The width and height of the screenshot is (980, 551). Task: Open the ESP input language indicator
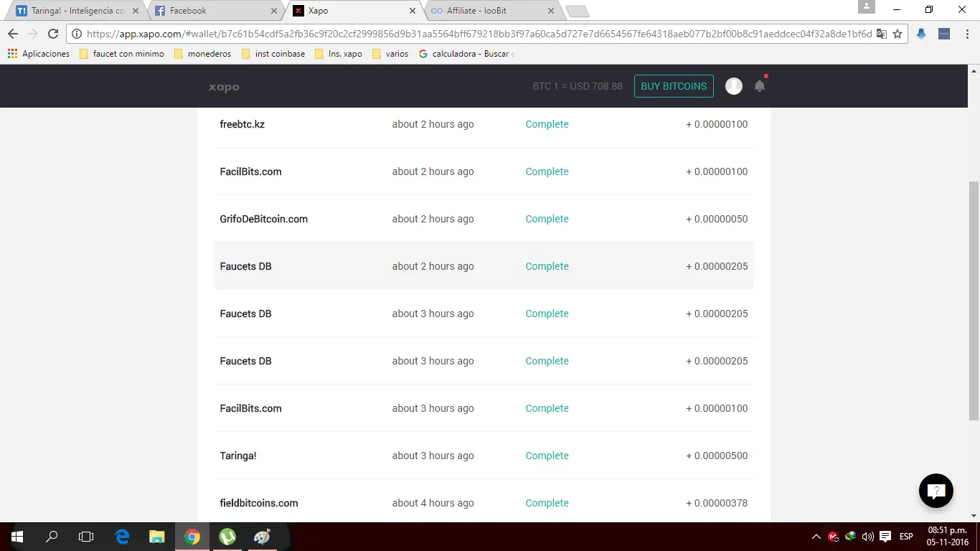tap(906, 537)
